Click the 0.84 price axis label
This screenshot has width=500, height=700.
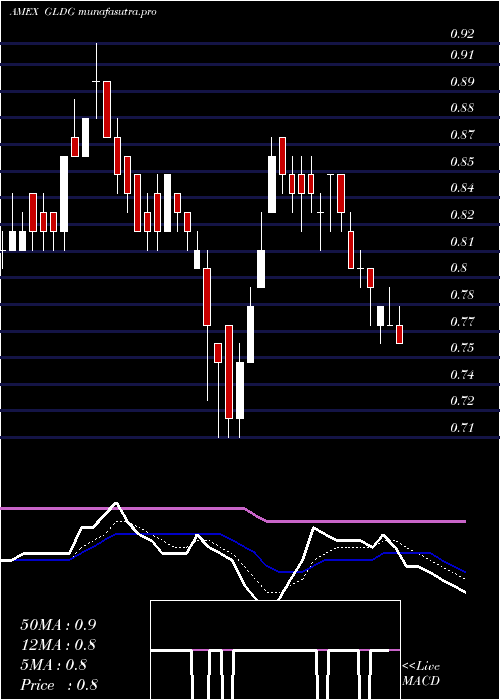pos(462,188)
